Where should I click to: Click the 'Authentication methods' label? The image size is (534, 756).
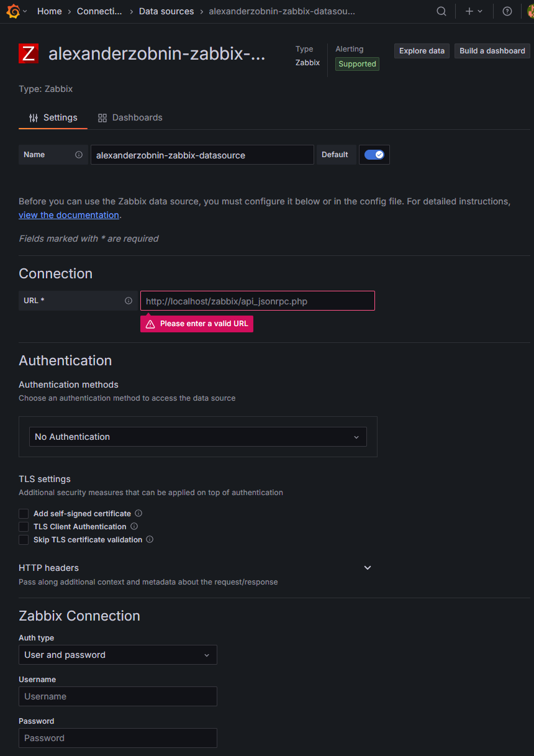click(x=68, y=385)
